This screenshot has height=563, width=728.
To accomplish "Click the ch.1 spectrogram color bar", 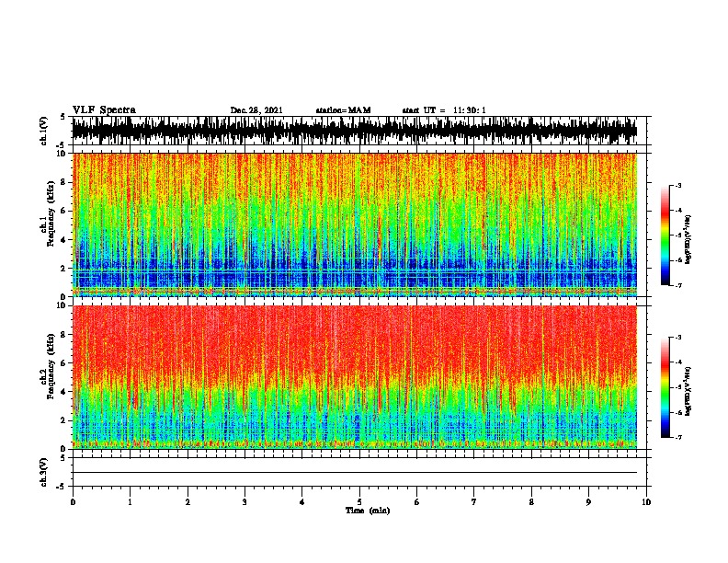I will (x=665, y=236).
